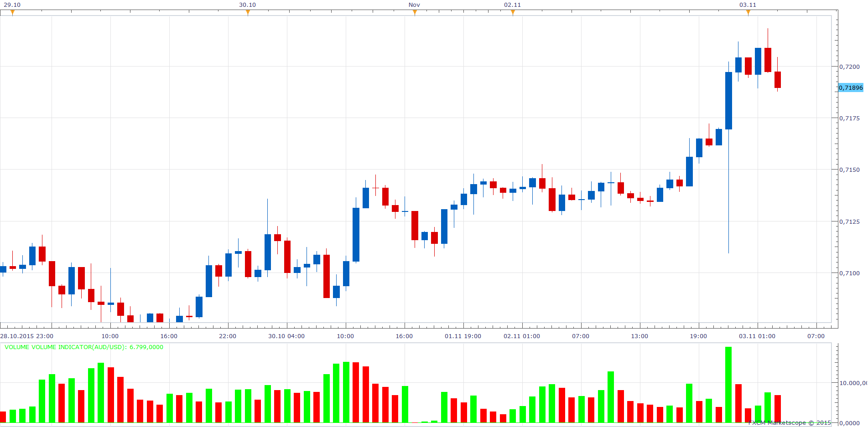
Task: Click the 10.000,00 volume axis label
Action: tap(853, 383)
